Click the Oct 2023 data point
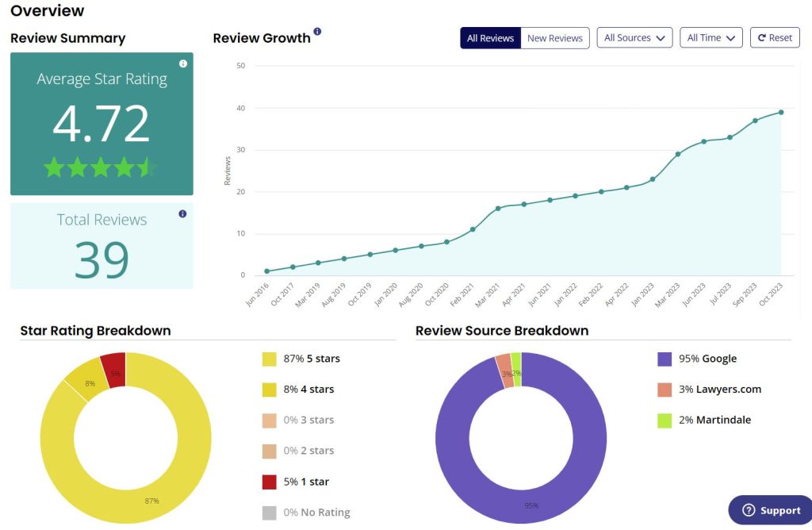This screenshot has width=812, height=530. pyautogui.click(x=781, y=112)
